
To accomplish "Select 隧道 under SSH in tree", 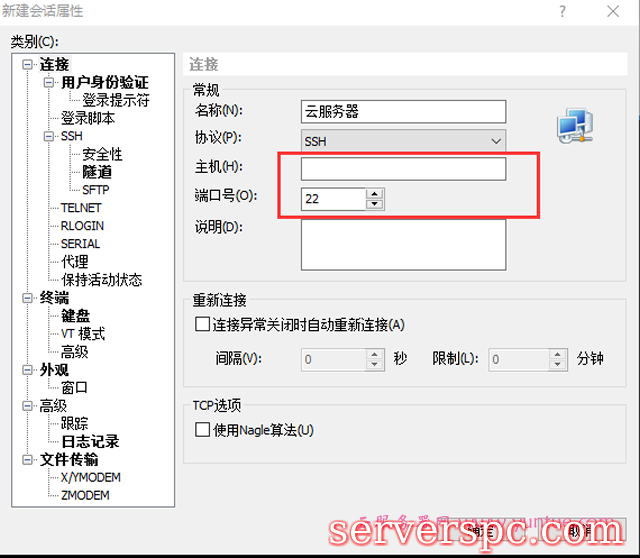I will point(97,172).
